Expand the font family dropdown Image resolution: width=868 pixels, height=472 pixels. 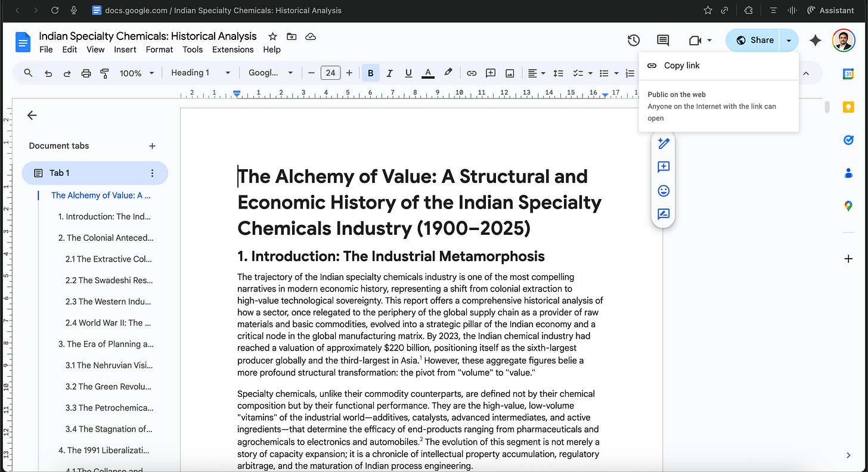pyautogui.click(x=271, y=73)
